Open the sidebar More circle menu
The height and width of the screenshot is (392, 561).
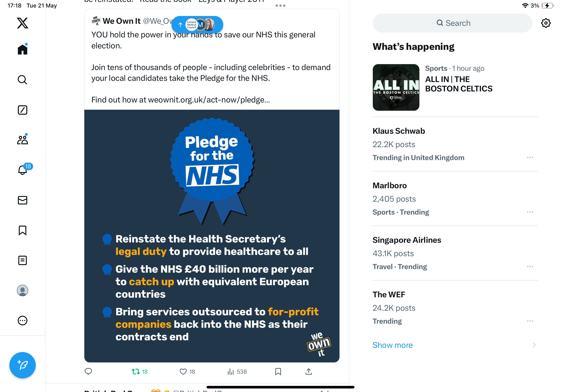(x=23, y=320)
